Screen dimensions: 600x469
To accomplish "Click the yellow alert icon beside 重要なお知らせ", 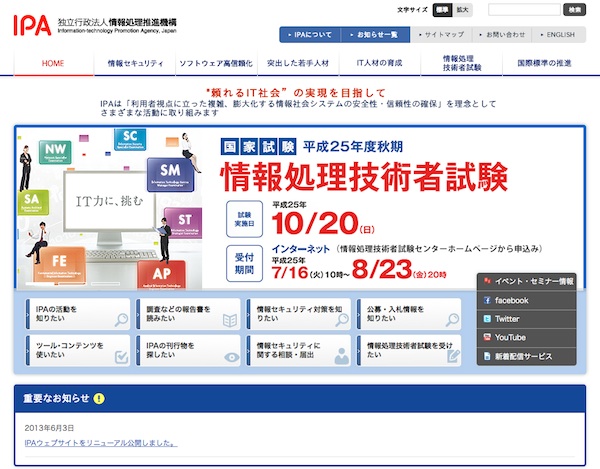I will 98,399.
